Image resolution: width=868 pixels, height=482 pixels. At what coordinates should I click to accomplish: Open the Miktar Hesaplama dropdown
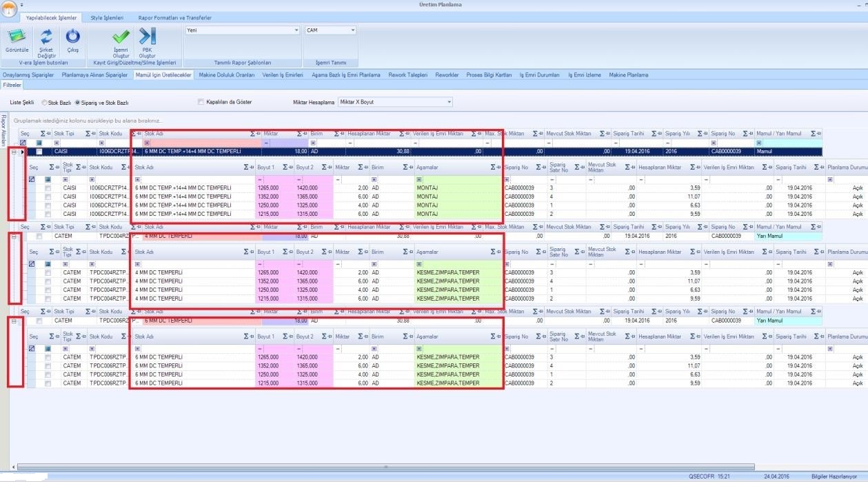point(449,102)
